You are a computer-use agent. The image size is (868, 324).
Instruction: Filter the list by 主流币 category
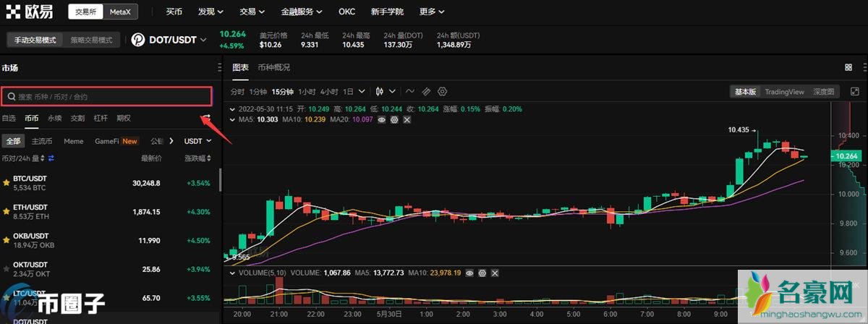41,141
